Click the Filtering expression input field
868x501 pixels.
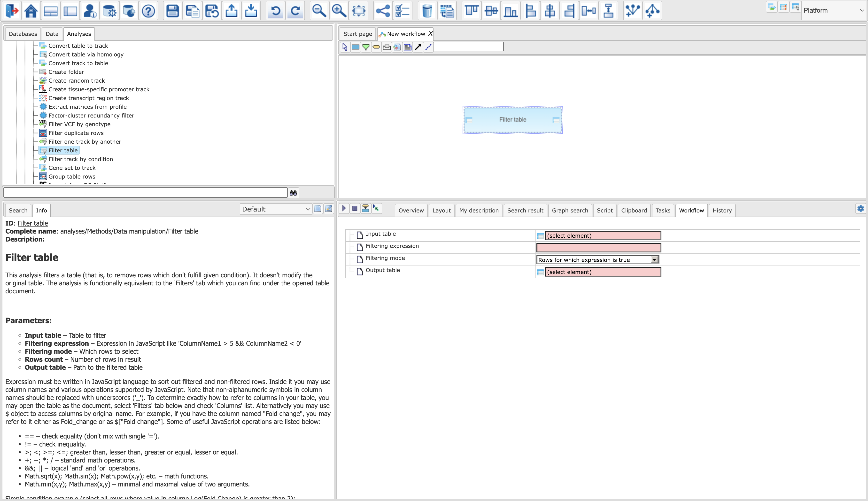coord(599,248)
